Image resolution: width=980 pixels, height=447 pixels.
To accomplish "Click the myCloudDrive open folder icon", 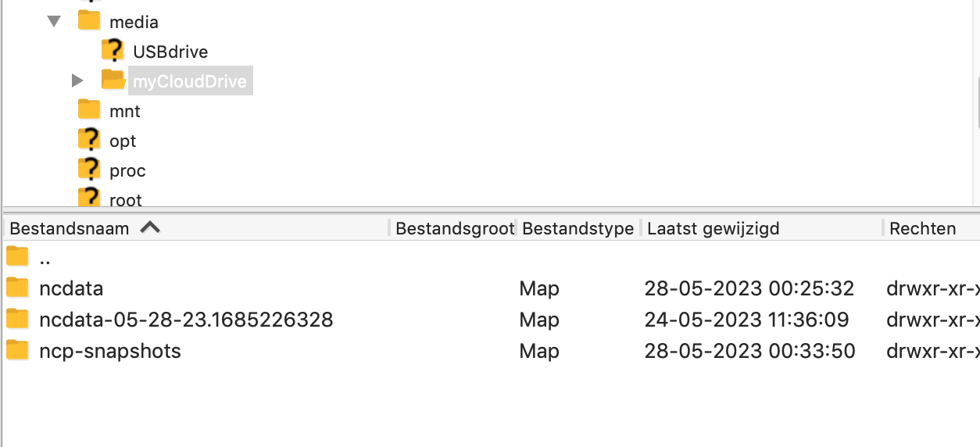I will pyautogui.click(x=113, y=80).
